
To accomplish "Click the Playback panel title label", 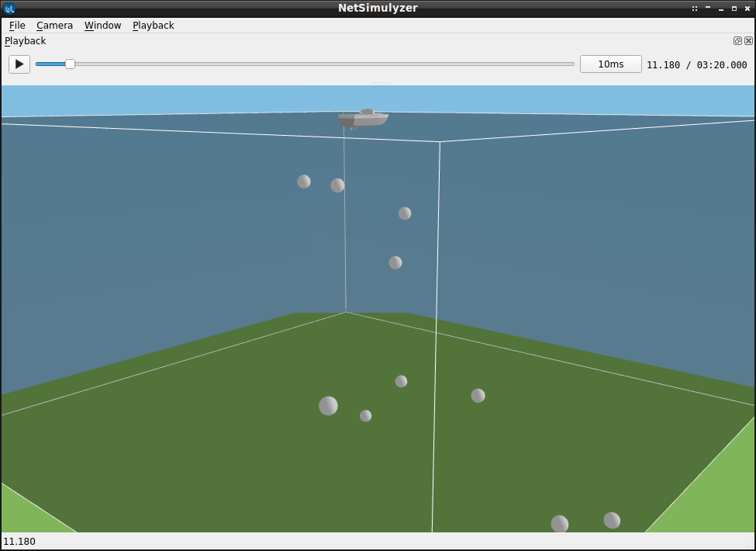I will (25, 41).
